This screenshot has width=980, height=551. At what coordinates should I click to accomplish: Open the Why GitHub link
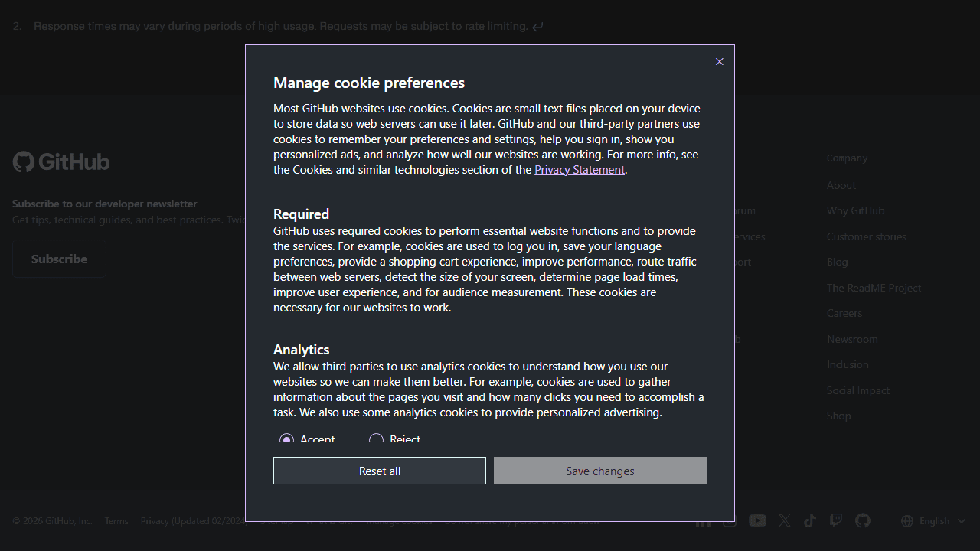(855, 210)
